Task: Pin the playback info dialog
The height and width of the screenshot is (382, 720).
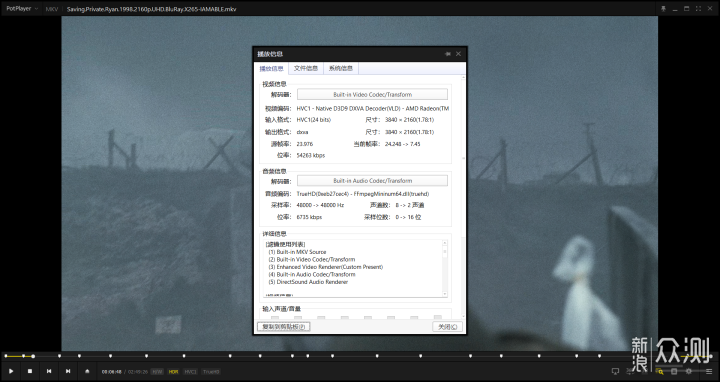Action: point(448,54)
